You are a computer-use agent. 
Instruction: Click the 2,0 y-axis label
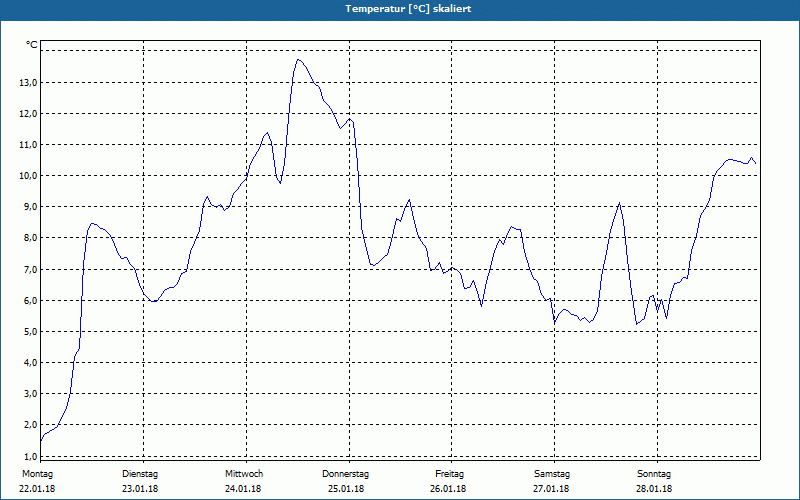(30, 425)
